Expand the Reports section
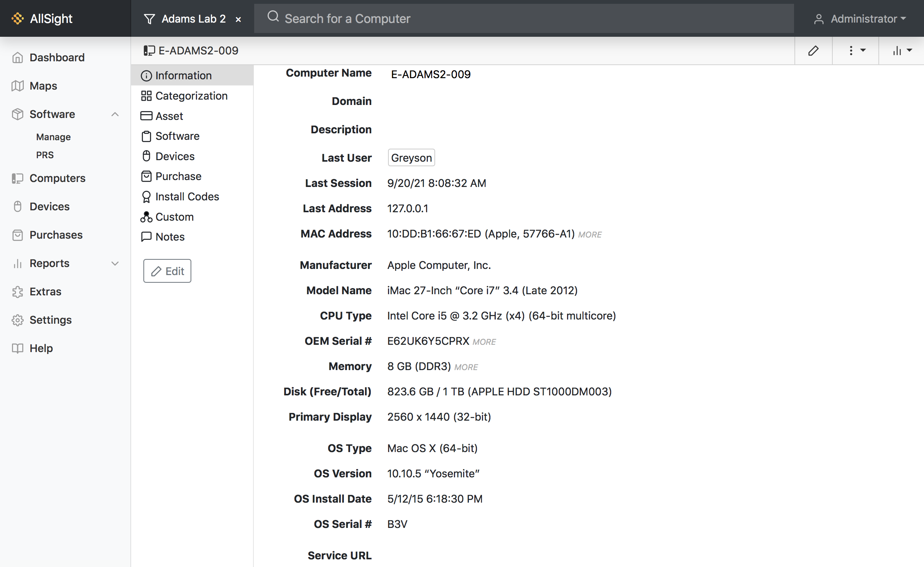 (x=114, y=263)
